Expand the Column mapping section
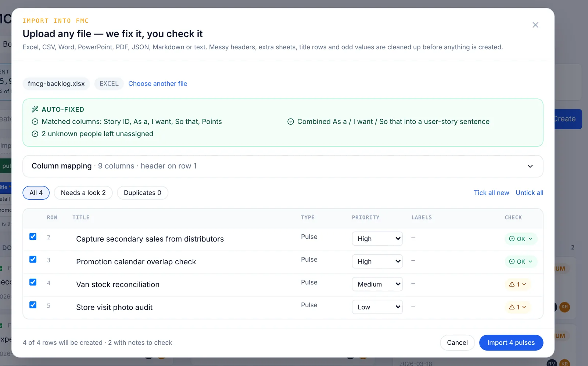The width and height of the screenshot is (588, 366). (x=283, y=166)
